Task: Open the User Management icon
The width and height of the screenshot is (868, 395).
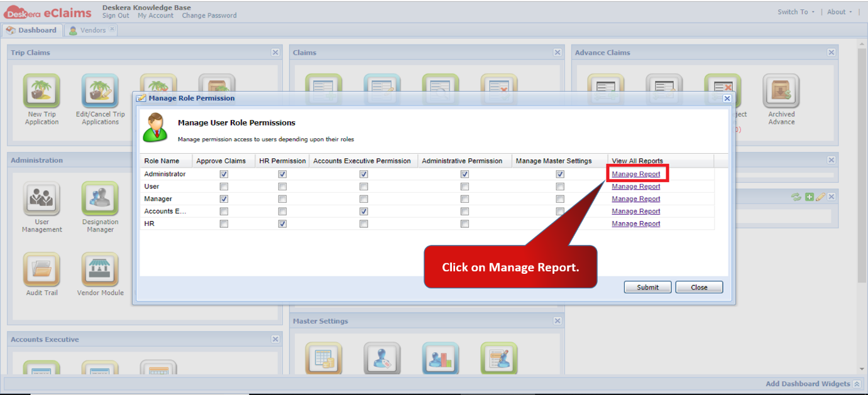Action: click(x=41, y=198)
